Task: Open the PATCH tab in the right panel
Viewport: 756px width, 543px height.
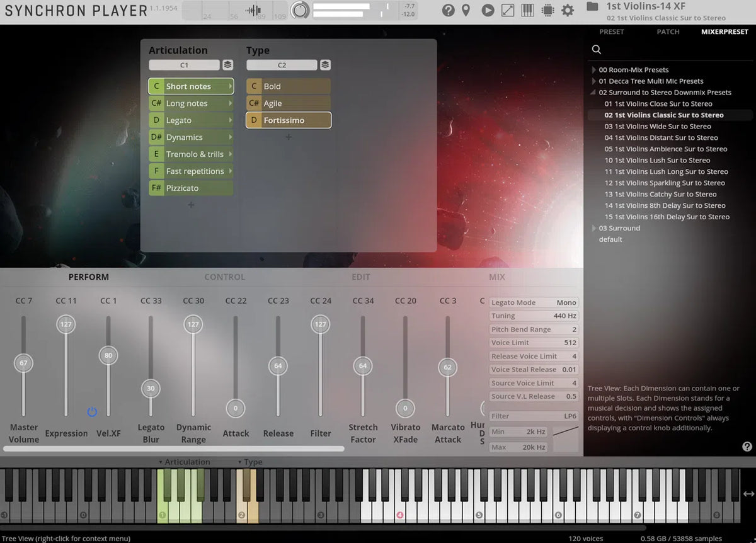Action: click(x=668, y=31)
